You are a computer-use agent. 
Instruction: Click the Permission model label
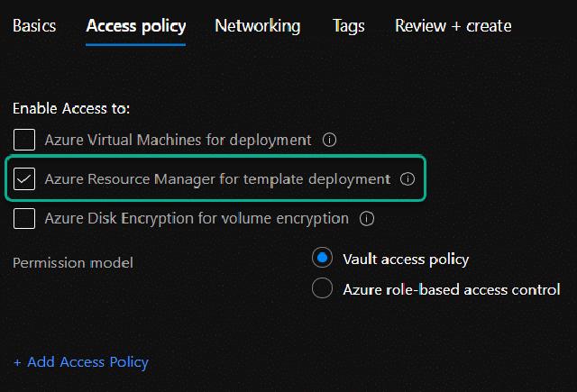click(73, 262)
